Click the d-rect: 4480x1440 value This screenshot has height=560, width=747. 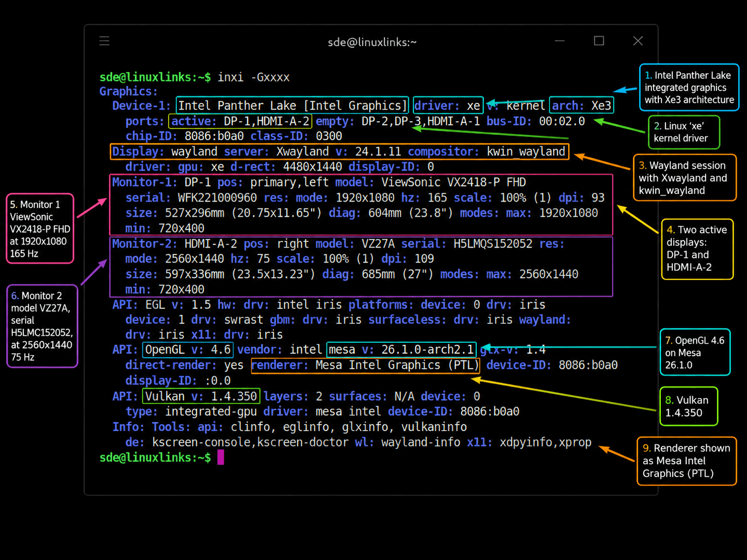[286, 167]
